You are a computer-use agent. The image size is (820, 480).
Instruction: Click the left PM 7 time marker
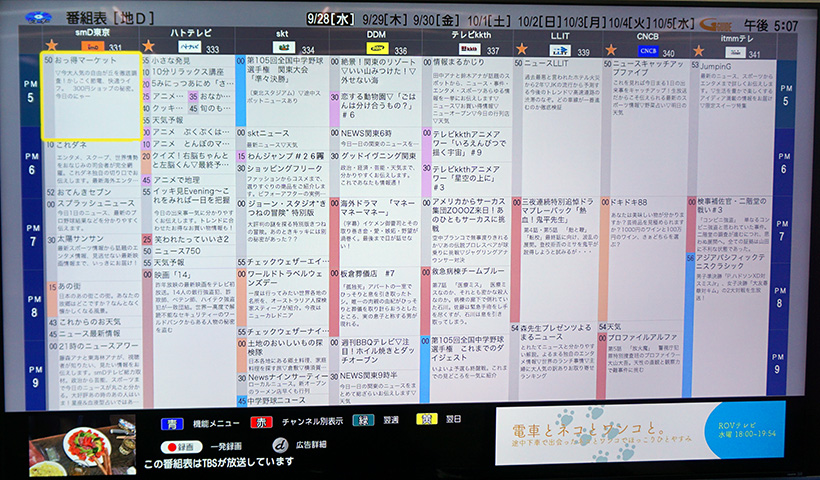(33, 235)
